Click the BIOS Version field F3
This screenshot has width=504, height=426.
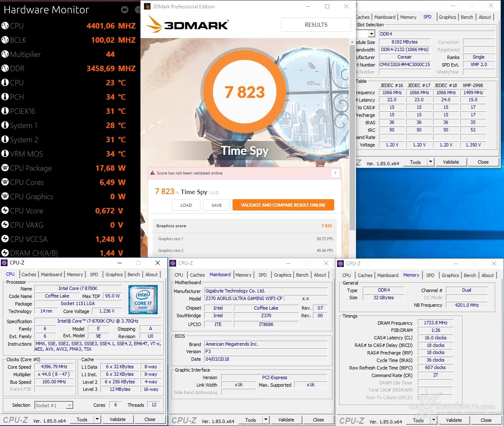pyautogui.click(x=266, y=352)
